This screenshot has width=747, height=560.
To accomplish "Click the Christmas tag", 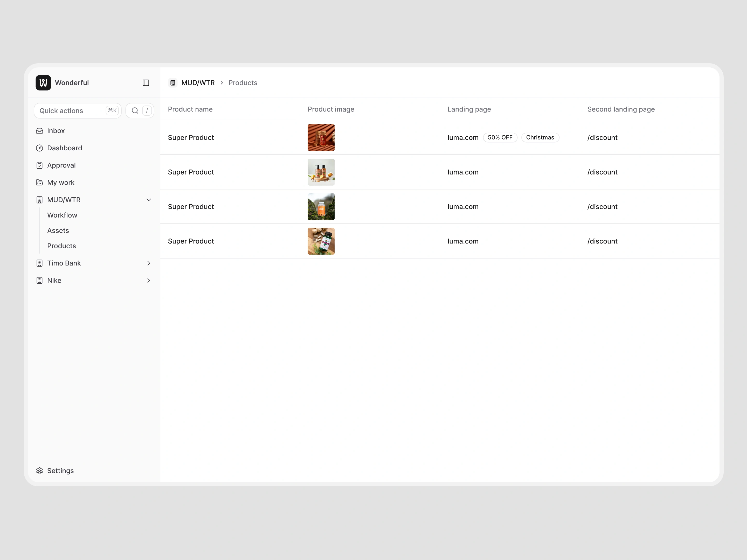I will pos(540,137).
